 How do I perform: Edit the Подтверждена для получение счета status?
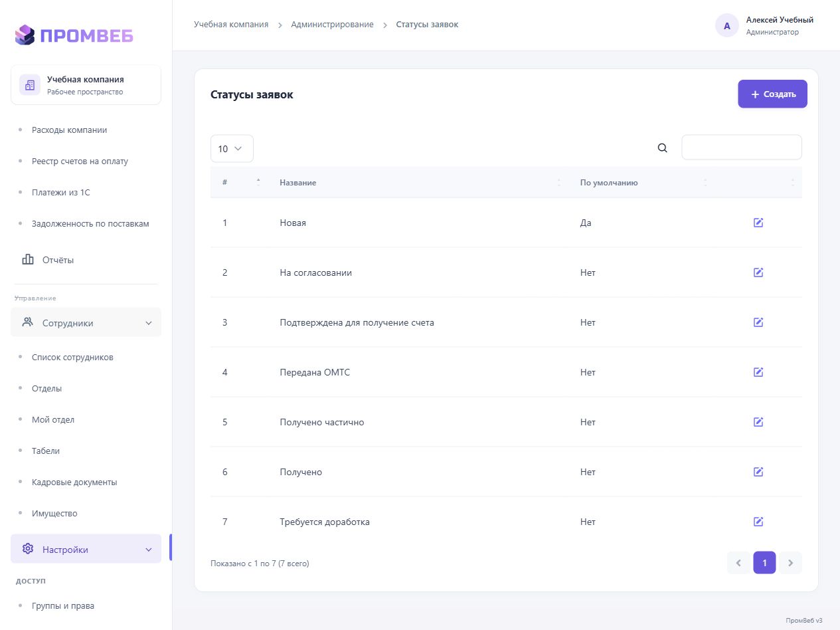(x=758, y=322)
